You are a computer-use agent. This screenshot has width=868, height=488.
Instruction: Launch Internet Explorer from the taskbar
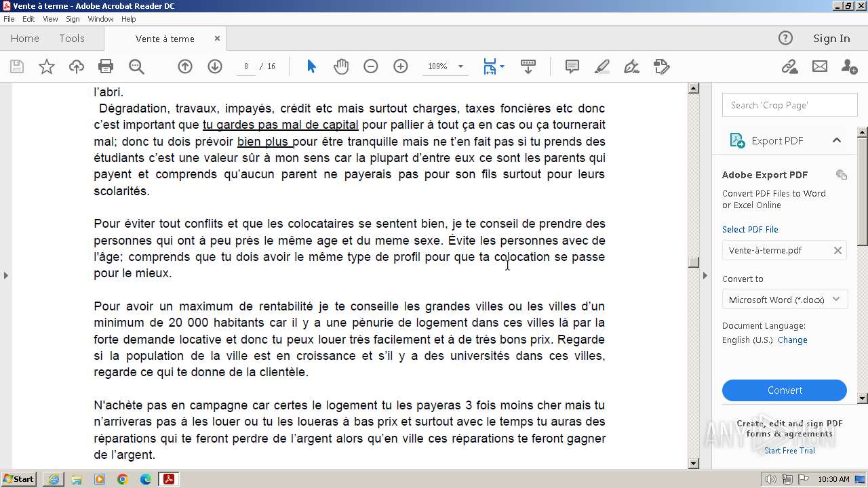54,479
